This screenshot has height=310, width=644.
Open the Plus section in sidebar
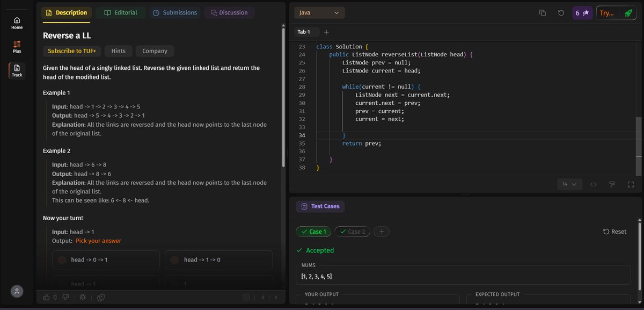click(17, 47)
